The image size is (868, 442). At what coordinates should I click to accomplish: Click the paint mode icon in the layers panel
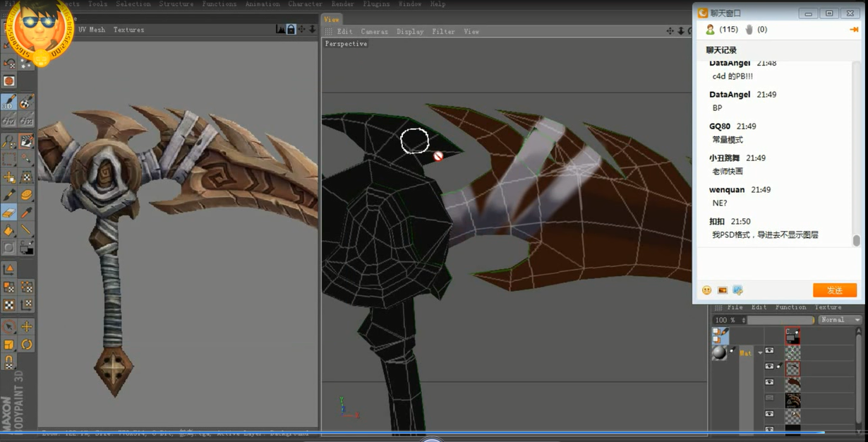pyautogui.click(x=721, y=335)
